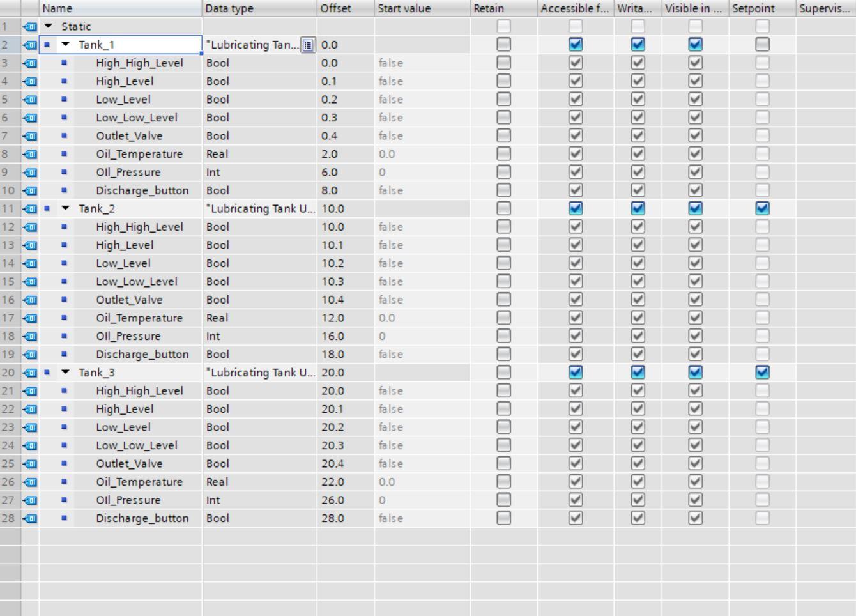Screen dimensions: 856x616
Task: Select Tank_2 Outlet_Valve at offset 10.4
Action: (129, 300)
